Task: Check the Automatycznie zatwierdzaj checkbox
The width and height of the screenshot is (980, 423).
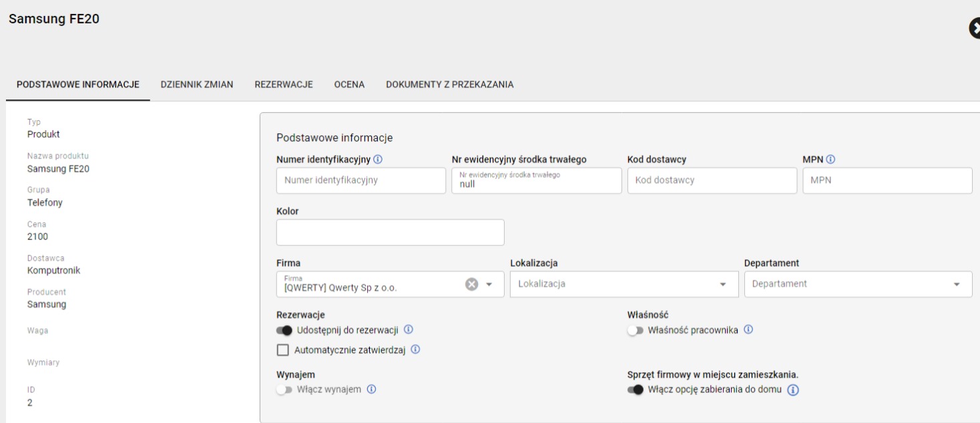Action: tap(282, 350)
